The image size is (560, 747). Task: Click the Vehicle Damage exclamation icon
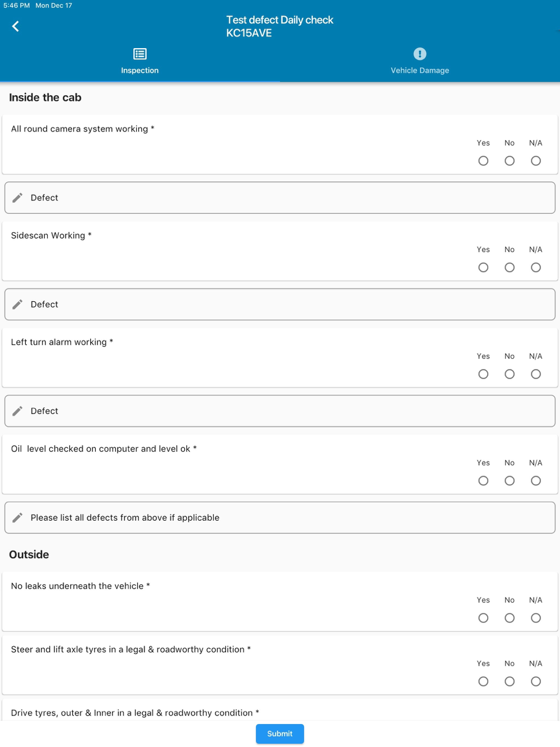pos(420,54)
